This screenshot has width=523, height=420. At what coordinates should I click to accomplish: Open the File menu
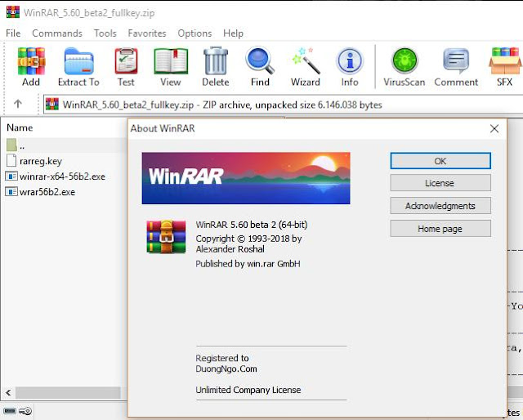tap(13, 34)
